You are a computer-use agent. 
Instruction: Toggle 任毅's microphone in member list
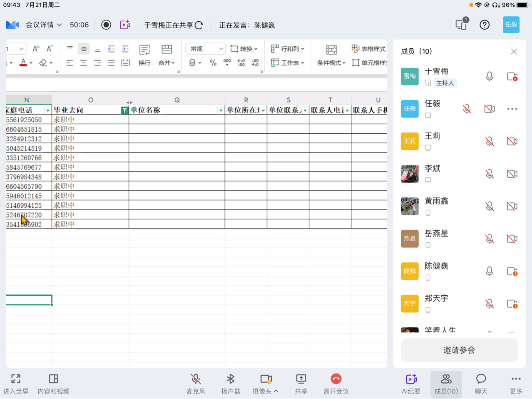pyautogui.click(x=467, y=109)
